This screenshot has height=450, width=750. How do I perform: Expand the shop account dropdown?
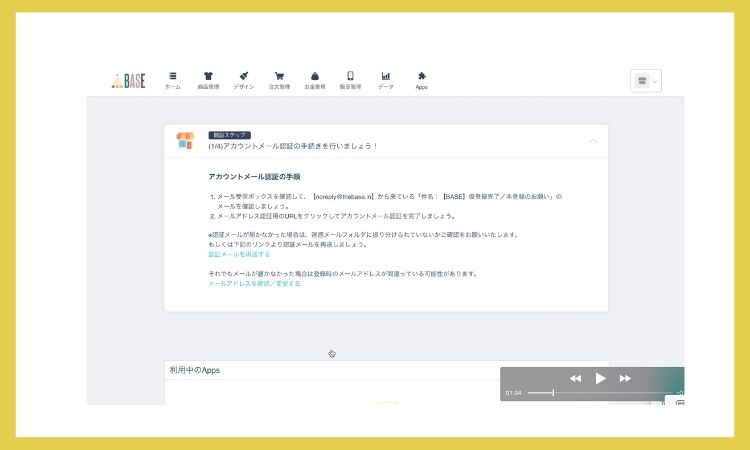(x=646, y=81)
